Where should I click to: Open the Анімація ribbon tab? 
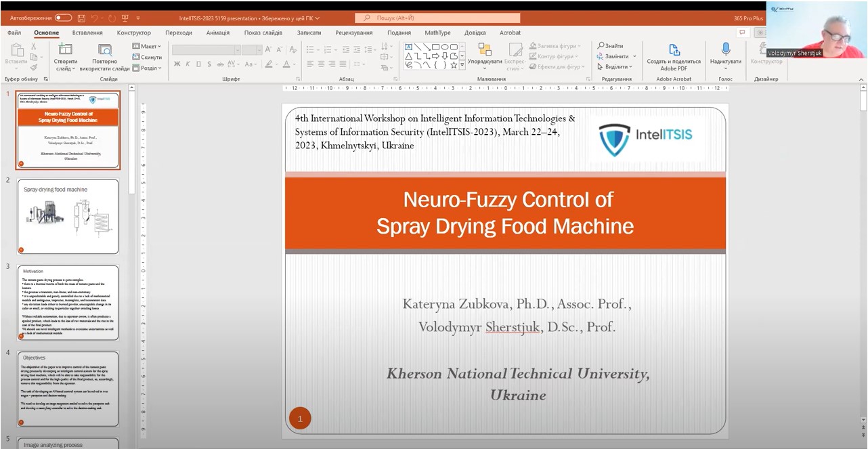click(217, 33)
